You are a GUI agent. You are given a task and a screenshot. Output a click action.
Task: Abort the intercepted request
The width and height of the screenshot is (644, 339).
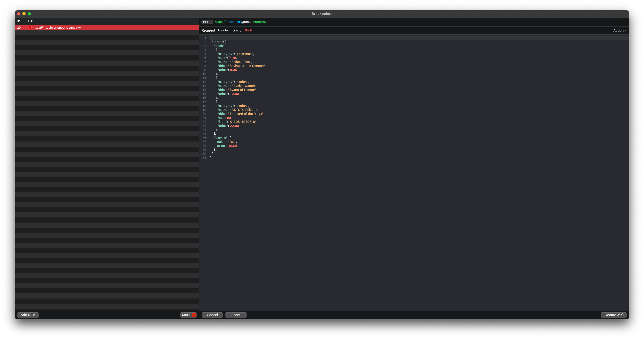click(x=236, y=315)
